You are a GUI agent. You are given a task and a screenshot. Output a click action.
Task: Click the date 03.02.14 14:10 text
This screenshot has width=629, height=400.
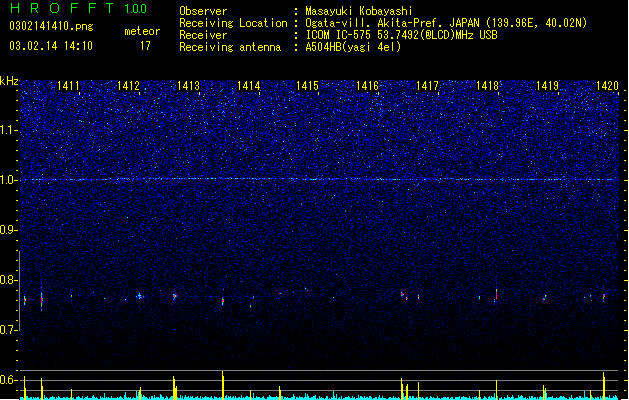pos(51,46)
